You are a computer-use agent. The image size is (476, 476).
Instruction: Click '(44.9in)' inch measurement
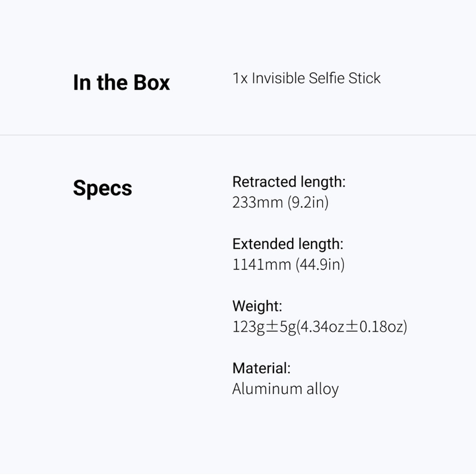pyautogui.click(x=320, y=264)
